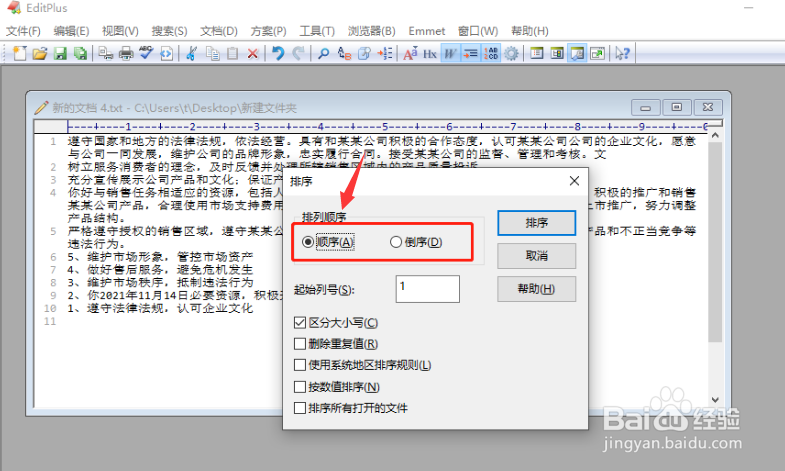This screenshot has height=471, width=785.
Task: Toggle the cliptext window icon
Action: (557, 53)
